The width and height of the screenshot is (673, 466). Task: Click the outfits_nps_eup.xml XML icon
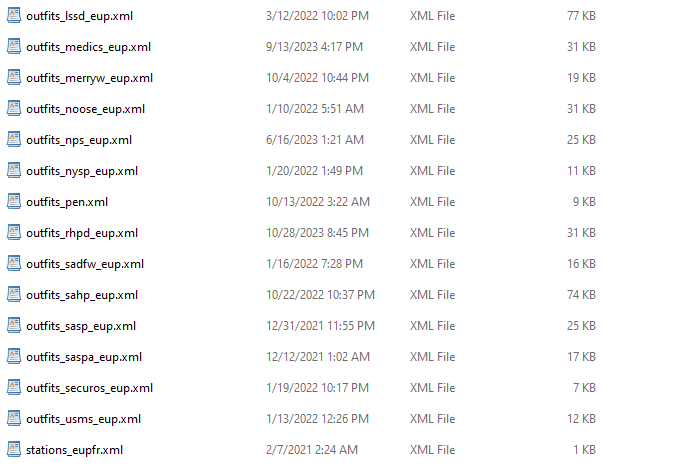click(x=14, y=139)
